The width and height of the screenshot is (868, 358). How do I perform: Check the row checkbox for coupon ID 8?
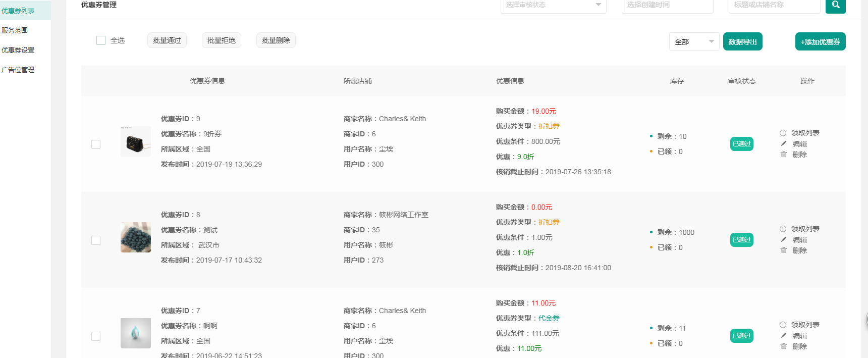(x=96, y=240)
